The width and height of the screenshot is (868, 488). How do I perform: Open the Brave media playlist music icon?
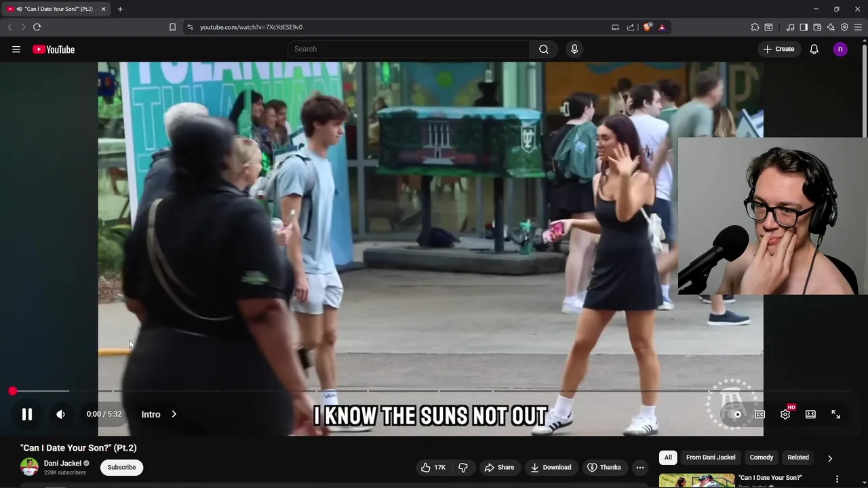coord(790,27)
